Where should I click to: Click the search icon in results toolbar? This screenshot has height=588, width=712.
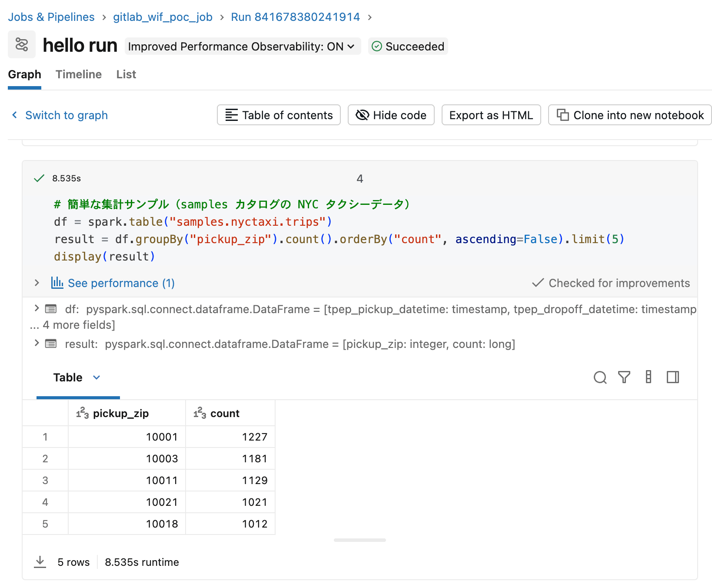coord(600,377)
